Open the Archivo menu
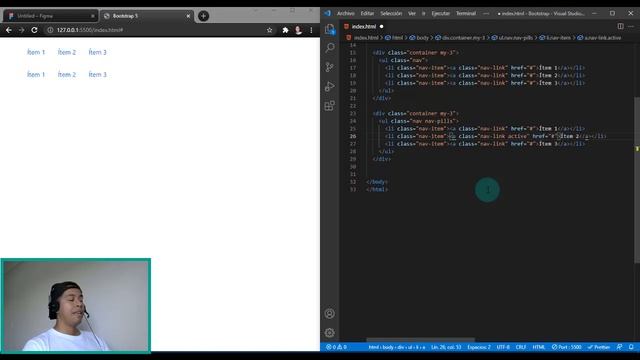The image size is (640, 360). pyautogui.click(x=345, y=13)
